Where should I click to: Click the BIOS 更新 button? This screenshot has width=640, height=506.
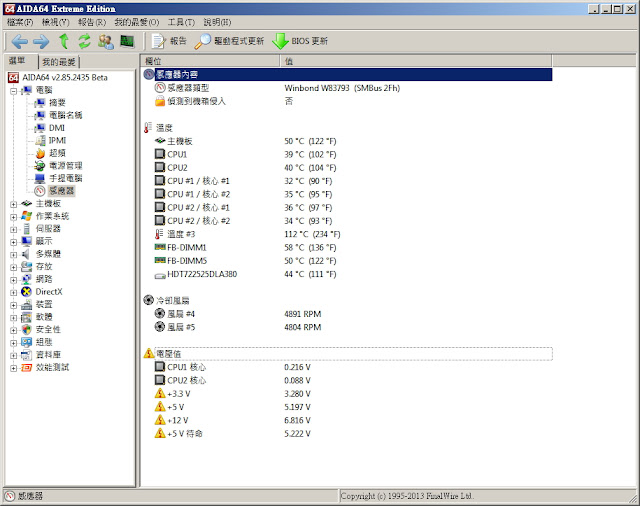pyautogui.click(x=300, y=41)
